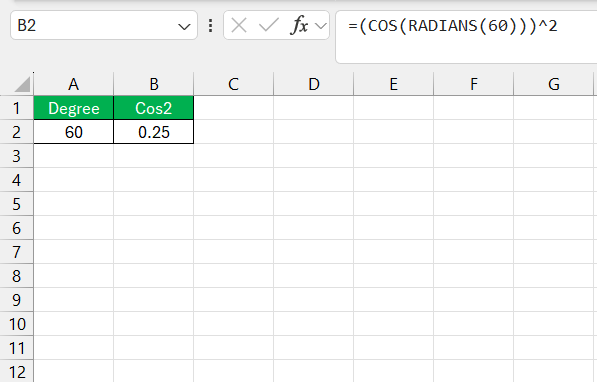Select row 8 header
Viewport: 597px width, 382px height.
[x=16, y=276]
